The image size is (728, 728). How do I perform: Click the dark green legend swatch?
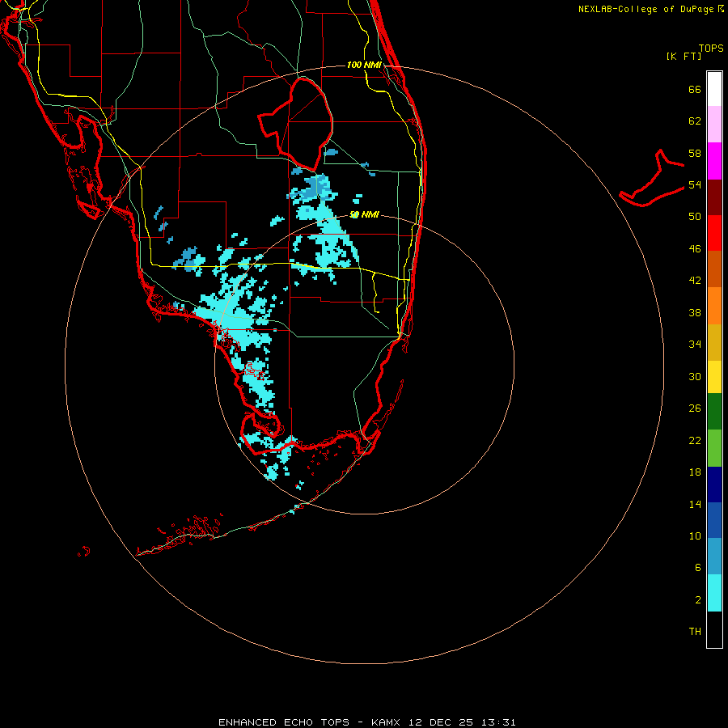[714, 412]
